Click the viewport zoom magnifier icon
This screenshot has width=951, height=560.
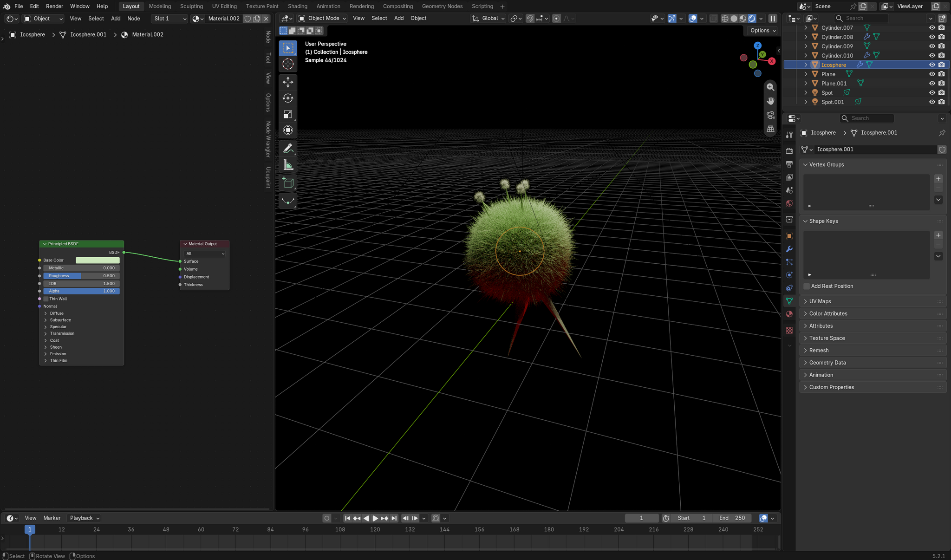[x=770, y=87]
